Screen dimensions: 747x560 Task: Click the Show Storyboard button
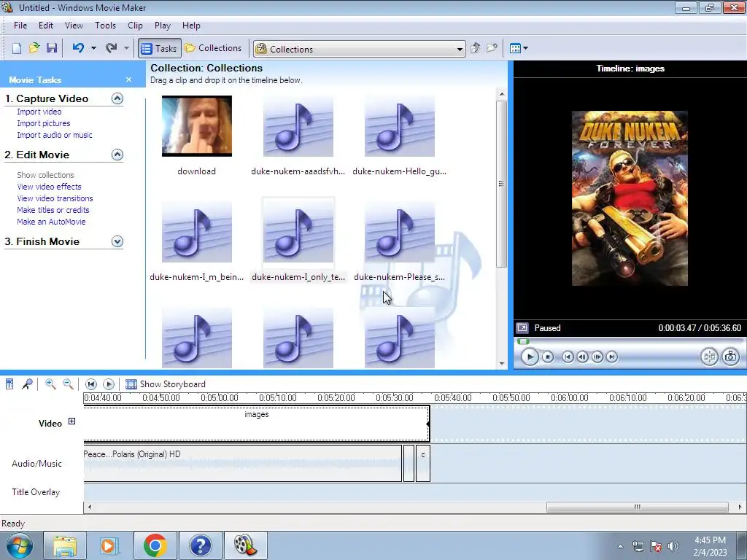pyautogui.click(x=166, y=384)
